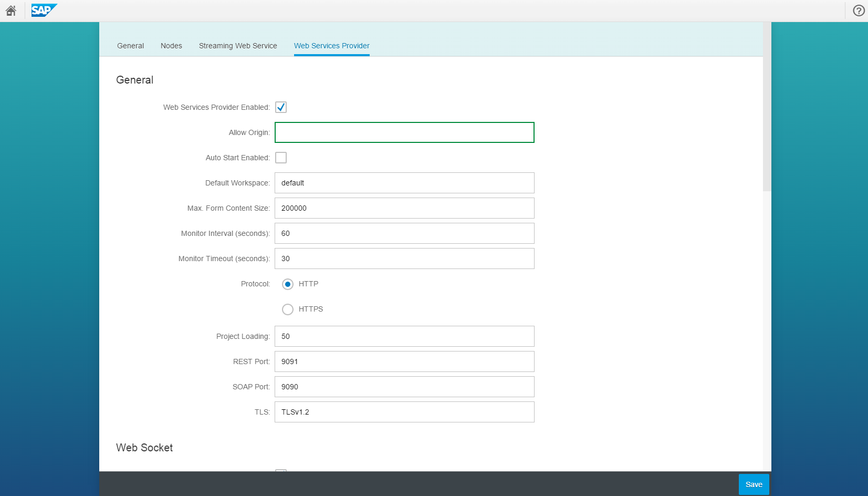Select the HTTP protocol radio button
This screenshot has width=868, height=496.
[x=288, y=284]
